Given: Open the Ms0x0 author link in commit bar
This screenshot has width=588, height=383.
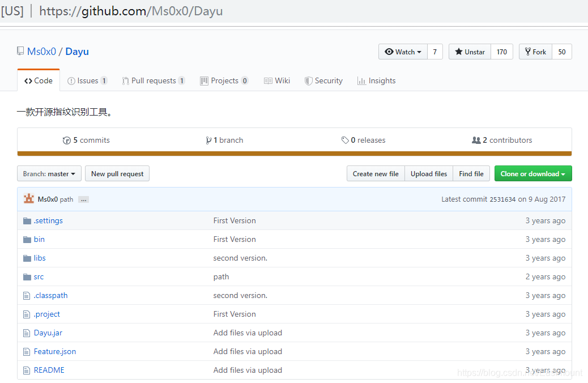Looking at the screenshot, I should [47, 199].
